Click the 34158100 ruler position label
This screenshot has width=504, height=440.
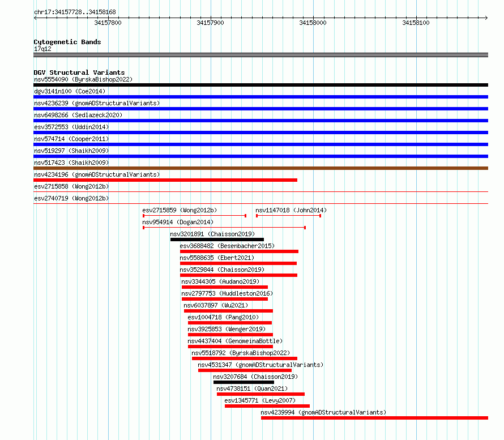point(416,23)
